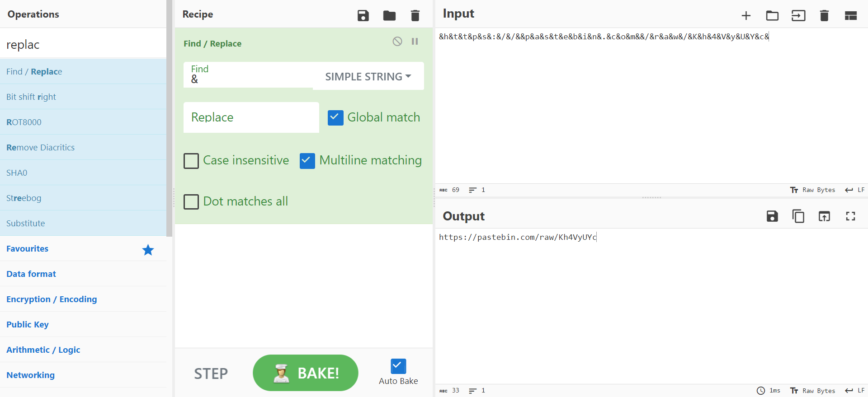Turn on Dot matches all
868x397 pixels.
(x=191, y=201)
